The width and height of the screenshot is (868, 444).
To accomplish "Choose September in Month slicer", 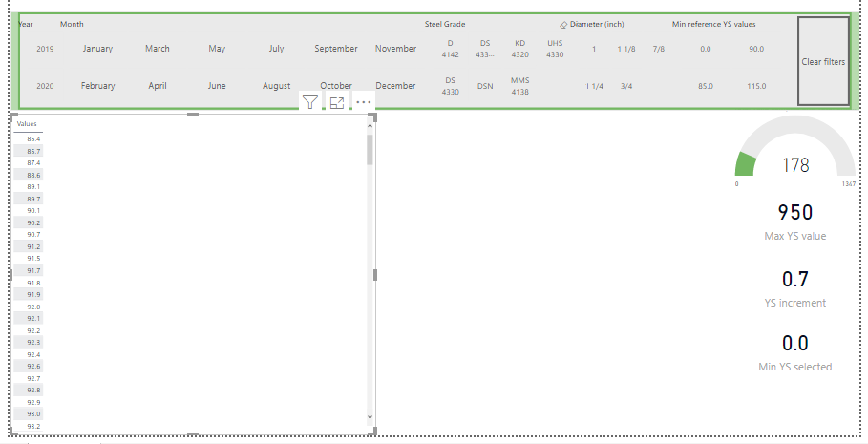I will point(336,49).
